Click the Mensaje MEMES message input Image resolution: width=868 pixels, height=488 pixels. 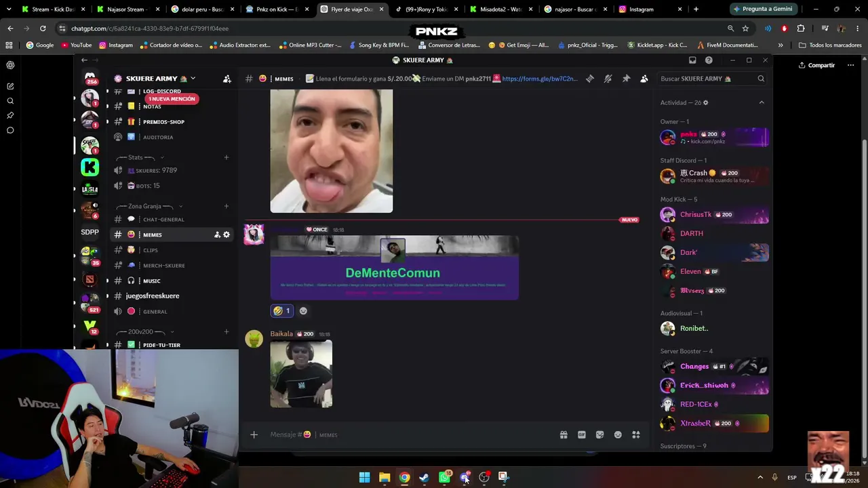click(407, 434)
